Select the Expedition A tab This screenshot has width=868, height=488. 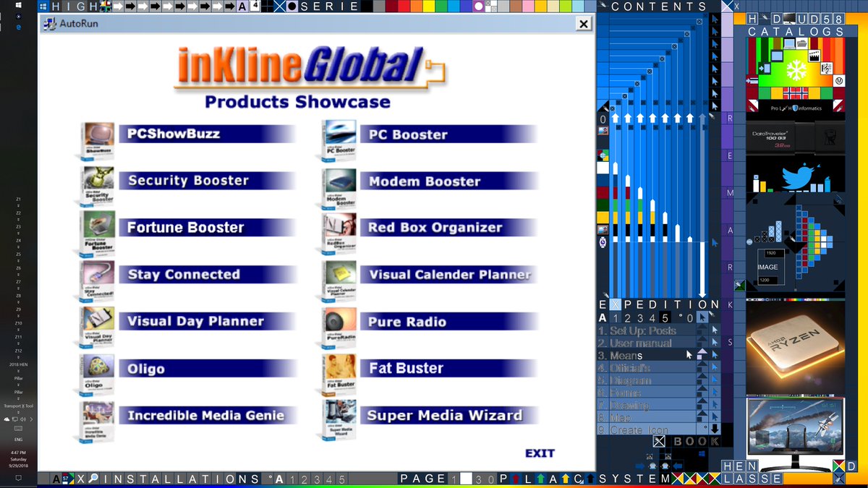click(x=603, y=318)
